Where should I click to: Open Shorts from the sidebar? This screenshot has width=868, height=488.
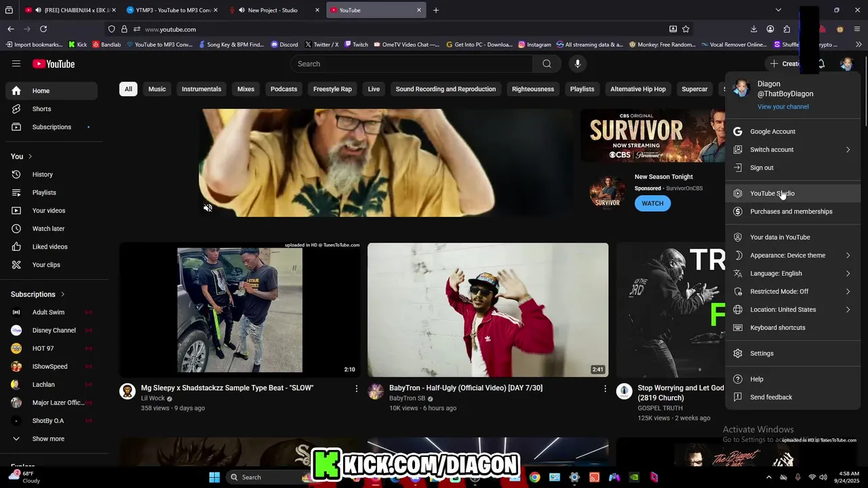click(52, 108)
